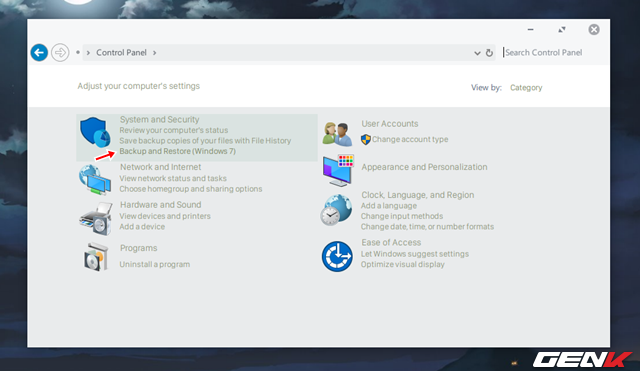Click the Hardware and Sound printer icon
This screenshot has height=371, width=640.
[x=96, y=219]
